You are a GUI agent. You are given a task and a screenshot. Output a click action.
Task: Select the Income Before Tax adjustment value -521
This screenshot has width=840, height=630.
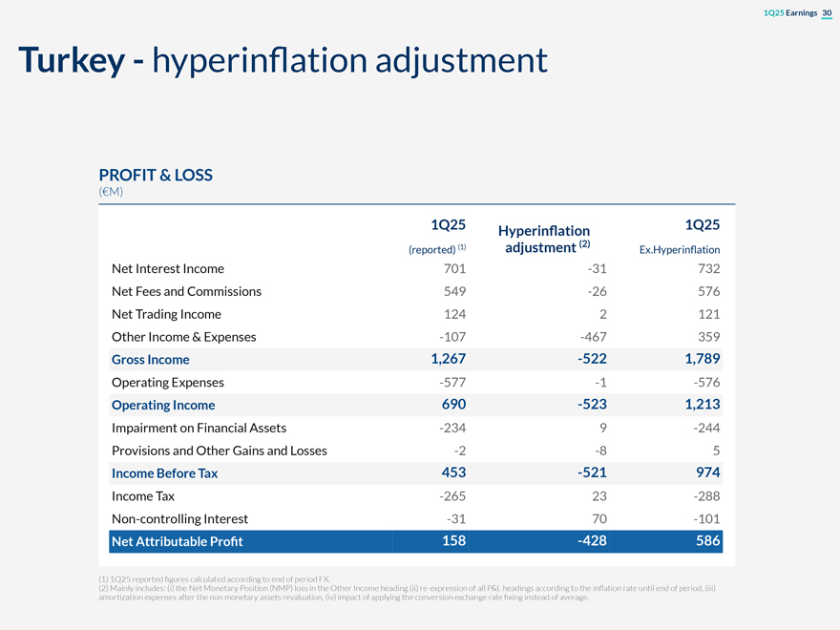592,472
